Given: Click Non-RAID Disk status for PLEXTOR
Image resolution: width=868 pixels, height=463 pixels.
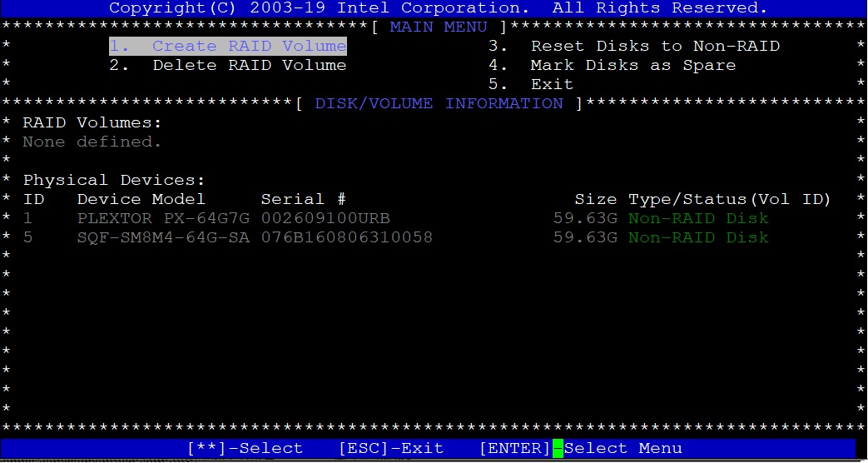Looking at the screenshot, I should click(x=698, y=218).
